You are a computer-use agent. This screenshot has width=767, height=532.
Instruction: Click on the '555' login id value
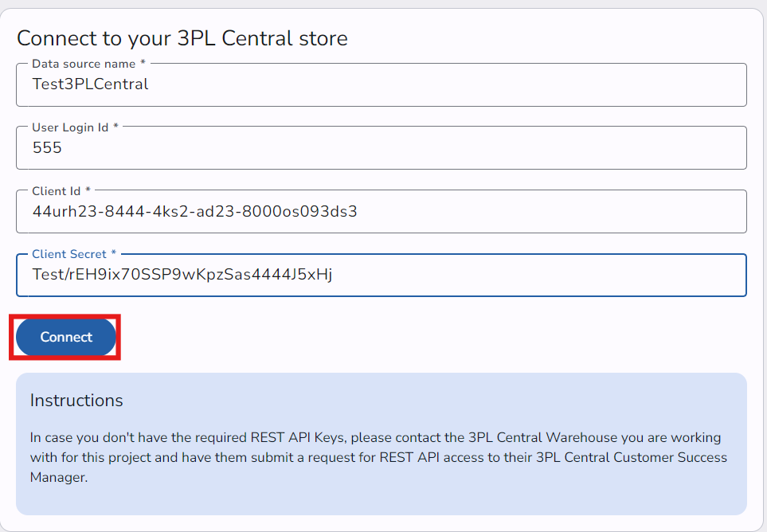[x=47, y=148]
